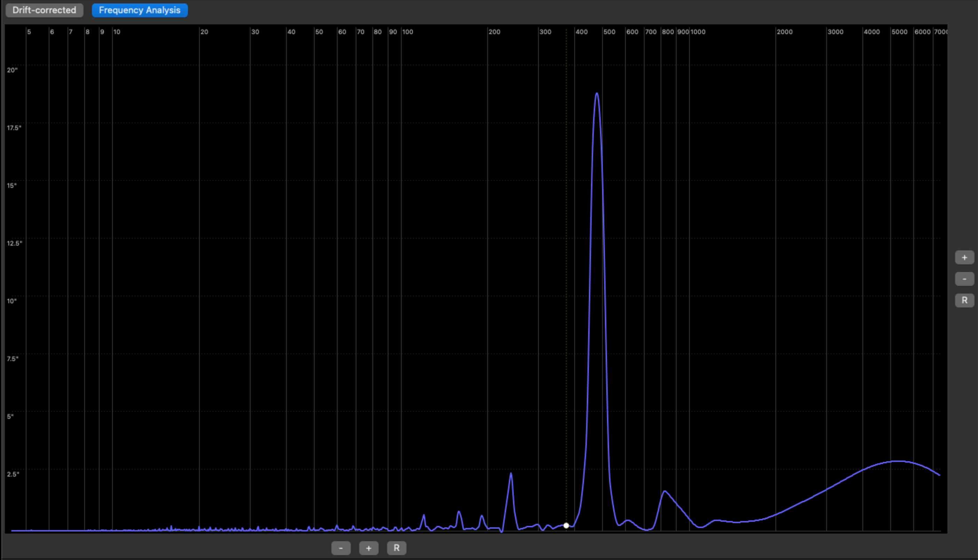978x560 pixels.
Task: Click the white cursor dot on the curve
Action: (566, 525)
